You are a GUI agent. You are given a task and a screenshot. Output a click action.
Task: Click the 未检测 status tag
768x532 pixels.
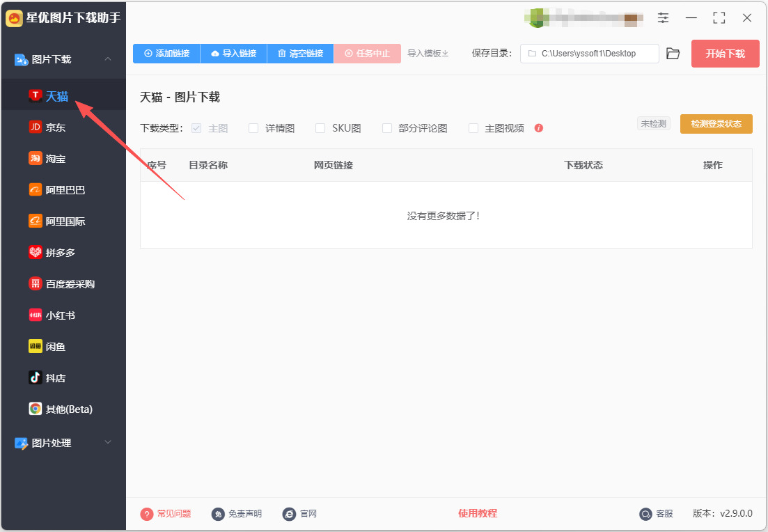click(653, 123)
